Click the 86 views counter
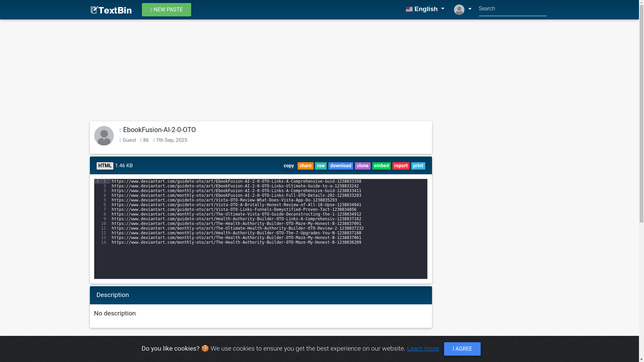 coord(146,140)
